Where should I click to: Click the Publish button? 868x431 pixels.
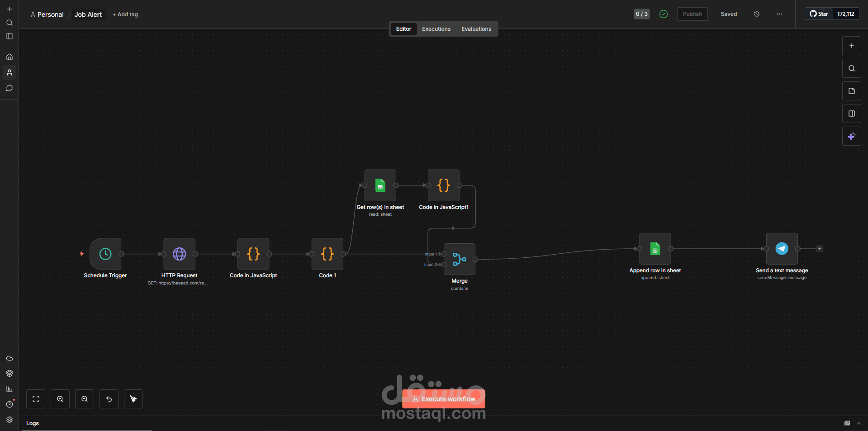coord(692,14)
